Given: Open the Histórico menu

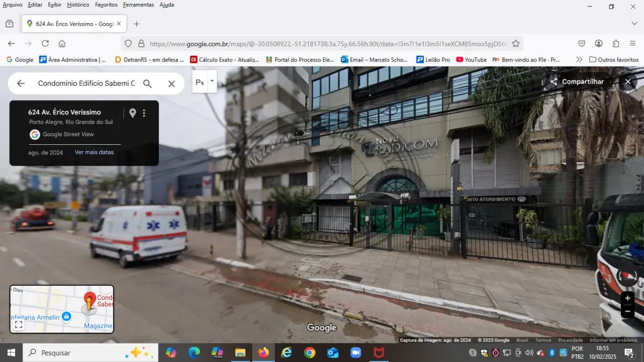Looking at the screenshot, I should 78,5.
